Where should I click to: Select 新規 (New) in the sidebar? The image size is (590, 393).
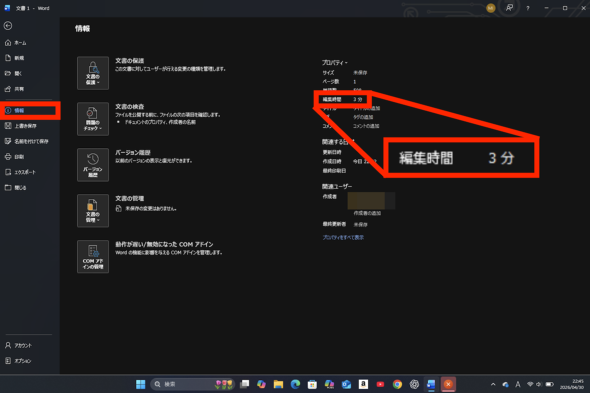point(14,58)
